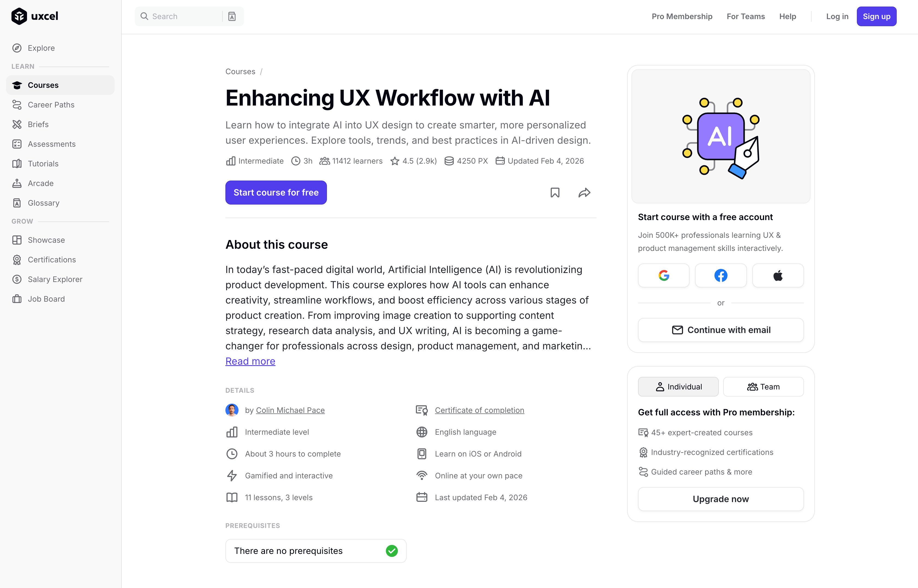This screenshot has width=918, height=588.
Task: Sign in with the Apple icon button
Action: tap(778, 275)
